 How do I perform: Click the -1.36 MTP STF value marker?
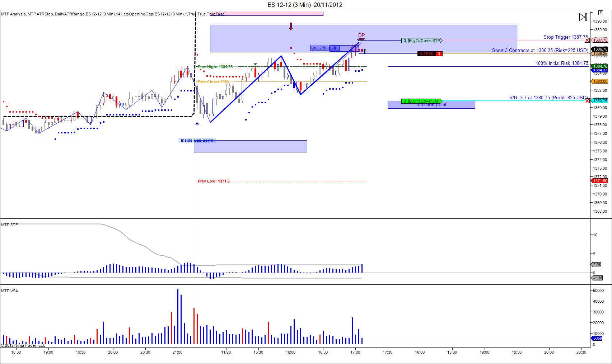(597, 278)
